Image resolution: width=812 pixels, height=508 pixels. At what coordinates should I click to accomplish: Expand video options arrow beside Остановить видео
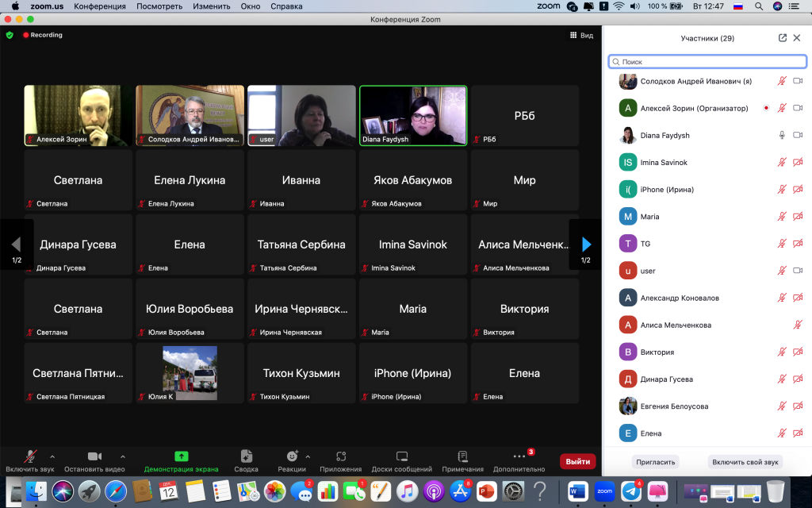pos(123,456)
